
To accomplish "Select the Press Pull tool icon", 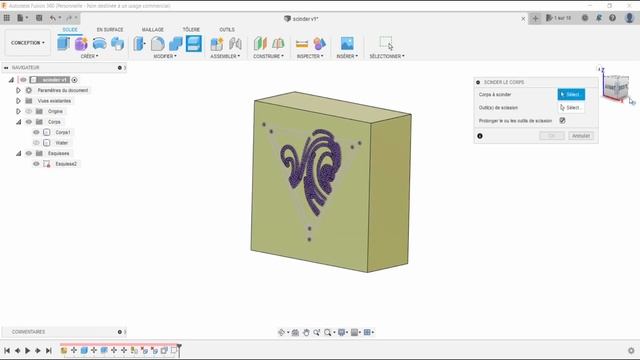I will click(x=139, y=43).
